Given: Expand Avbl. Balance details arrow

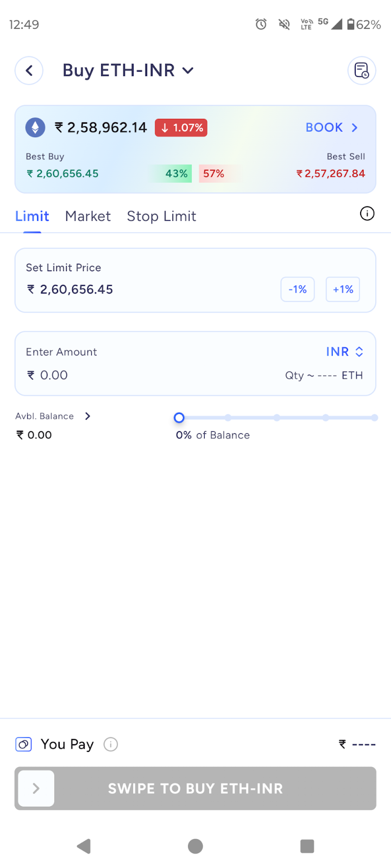Looking at the screenshot, I should pyautogui.click(x=87, y=416).
